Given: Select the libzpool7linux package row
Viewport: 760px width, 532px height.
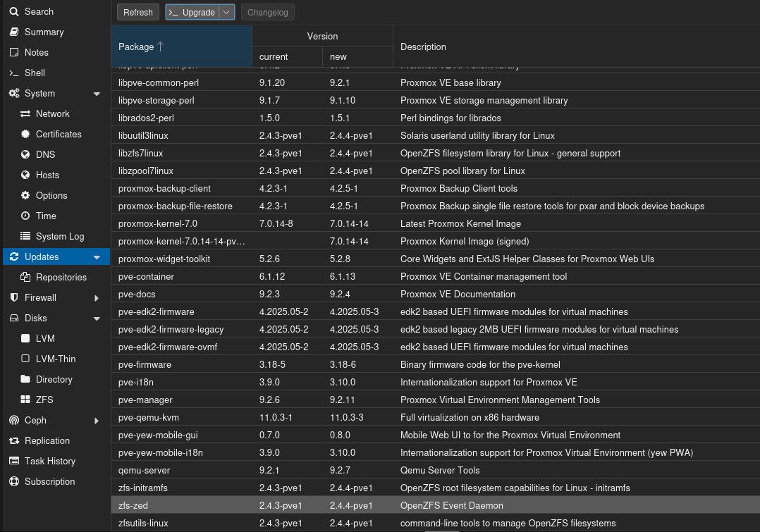Looking at the screenshot, I should (x=435, y=171).
